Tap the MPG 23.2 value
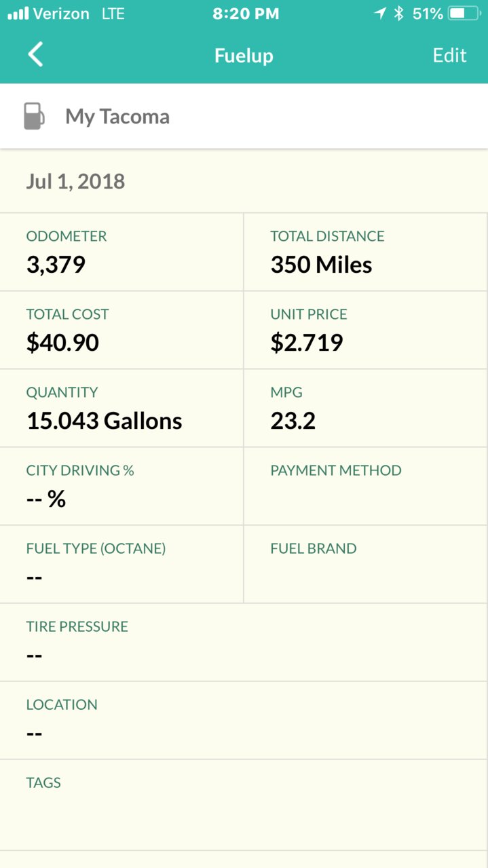The width and height of the screenshot is (488, 868). pos(293,421)
